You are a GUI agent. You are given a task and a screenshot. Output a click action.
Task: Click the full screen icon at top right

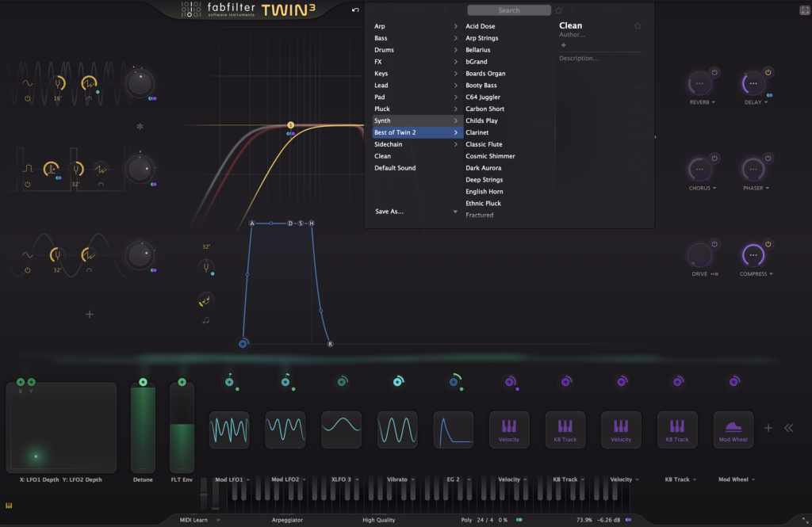(x=803, y=10)
